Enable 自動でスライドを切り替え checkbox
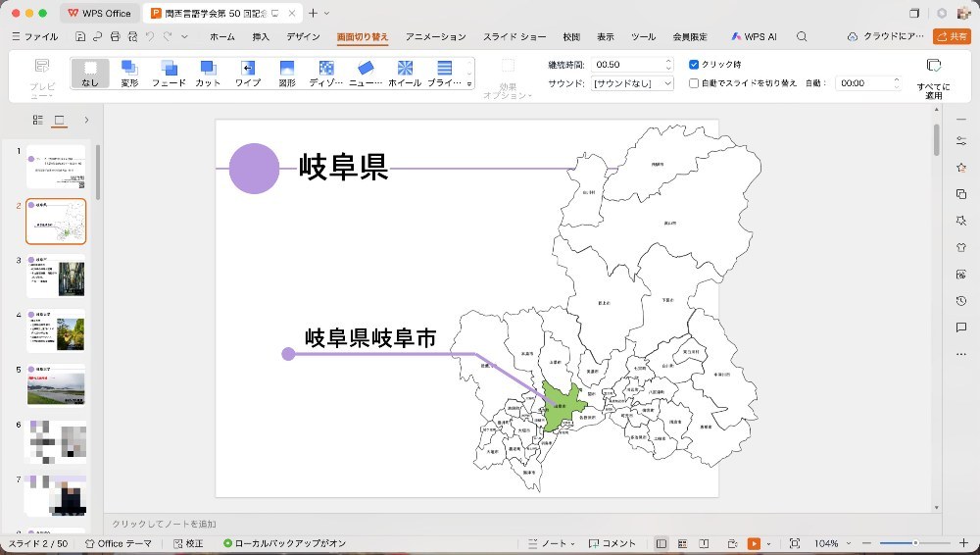 click(x=694, y=83)
